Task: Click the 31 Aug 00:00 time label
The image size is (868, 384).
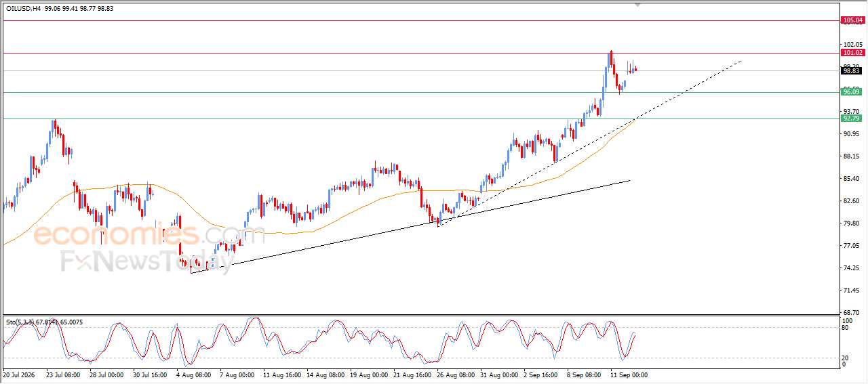Action: (x=498, y=374)
